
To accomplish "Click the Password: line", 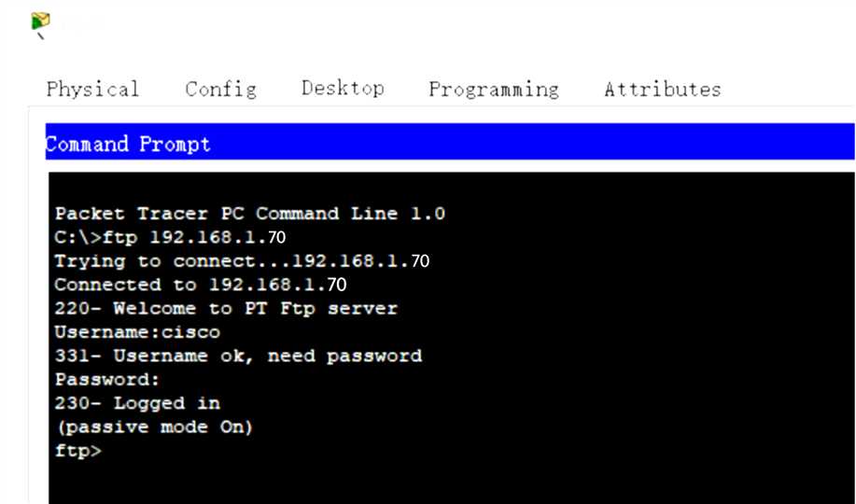I will (x=107, y=380).
